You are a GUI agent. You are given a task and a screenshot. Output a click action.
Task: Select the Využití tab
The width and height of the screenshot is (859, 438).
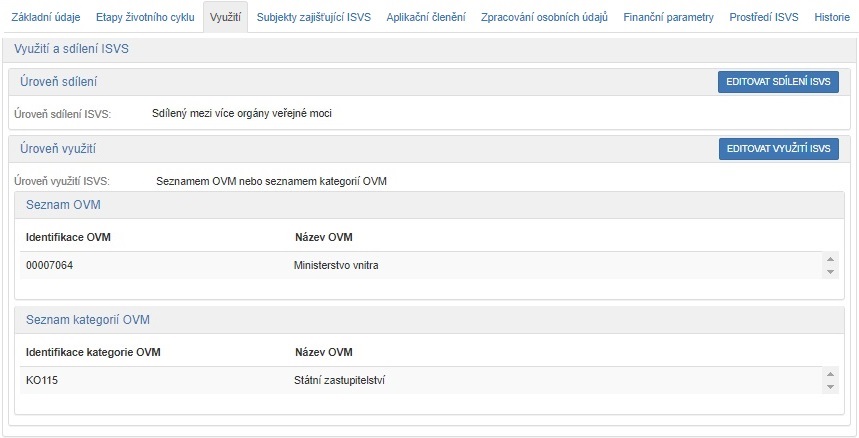225,18
